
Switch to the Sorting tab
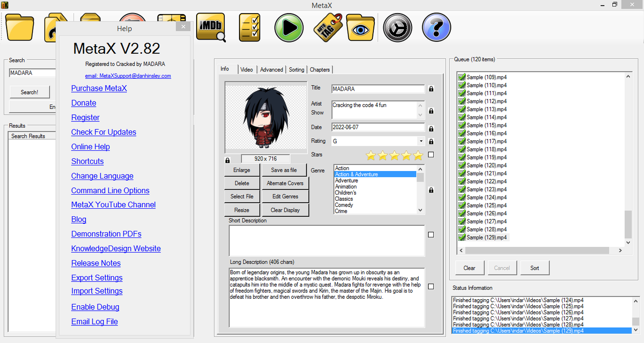click(296, 69)
